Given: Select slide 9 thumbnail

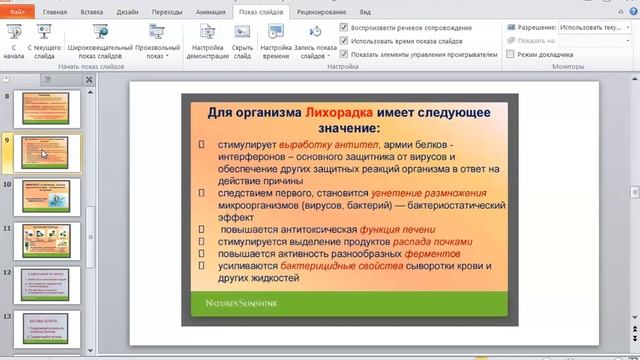Looking at the screenshot, I should click(x=47, y=153).
